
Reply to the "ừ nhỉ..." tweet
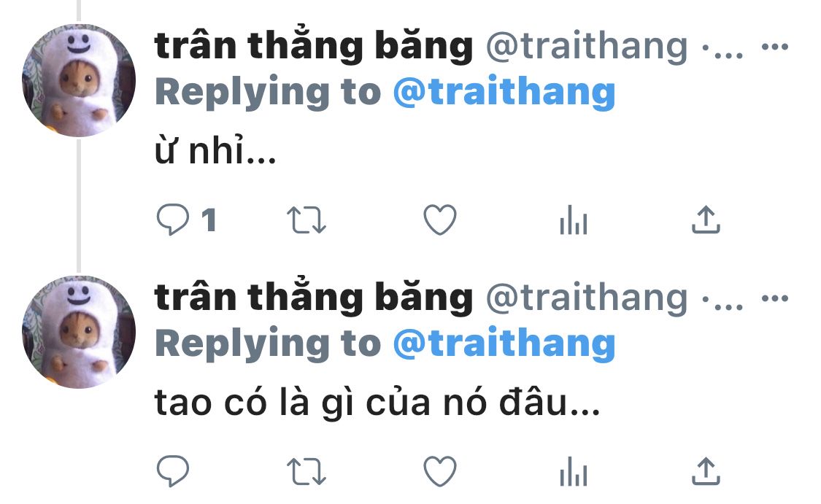click(x=173, y=220)
